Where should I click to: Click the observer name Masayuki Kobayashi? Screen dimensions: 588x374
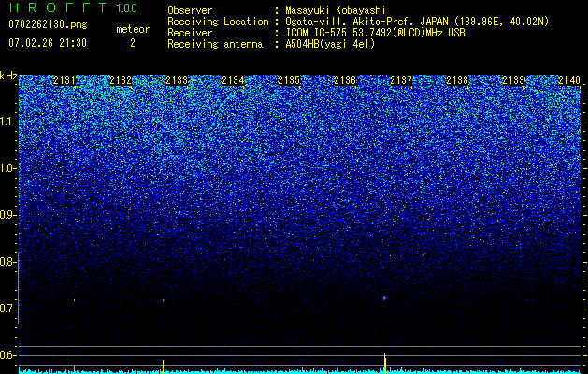click(x=336, y=10)
